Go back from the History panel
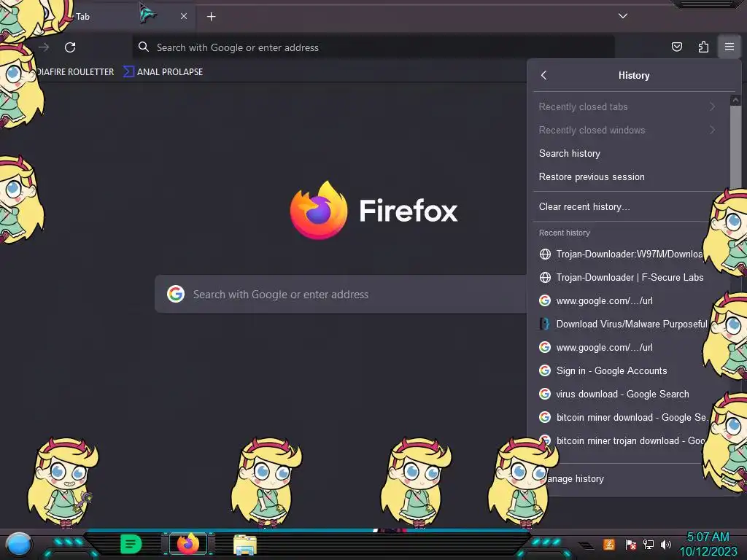 point(544,75)
